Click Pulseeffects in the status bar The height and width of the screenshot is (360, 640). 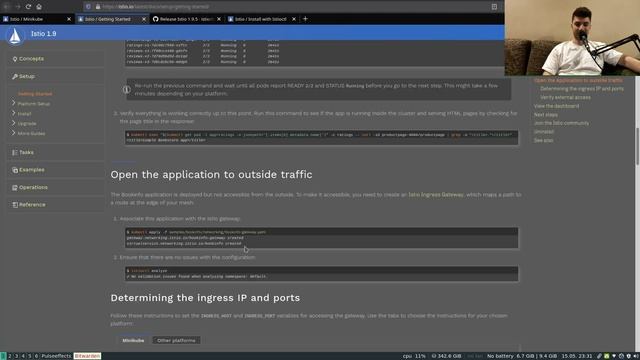point(56,356)
